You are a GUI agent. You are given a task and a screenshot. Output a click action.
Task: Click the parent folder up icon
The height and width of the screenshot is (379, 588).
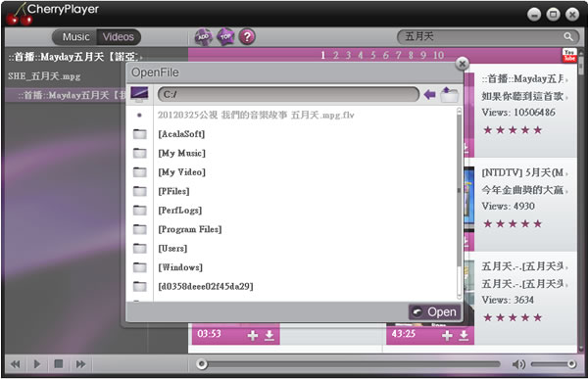tap(449, 94)
